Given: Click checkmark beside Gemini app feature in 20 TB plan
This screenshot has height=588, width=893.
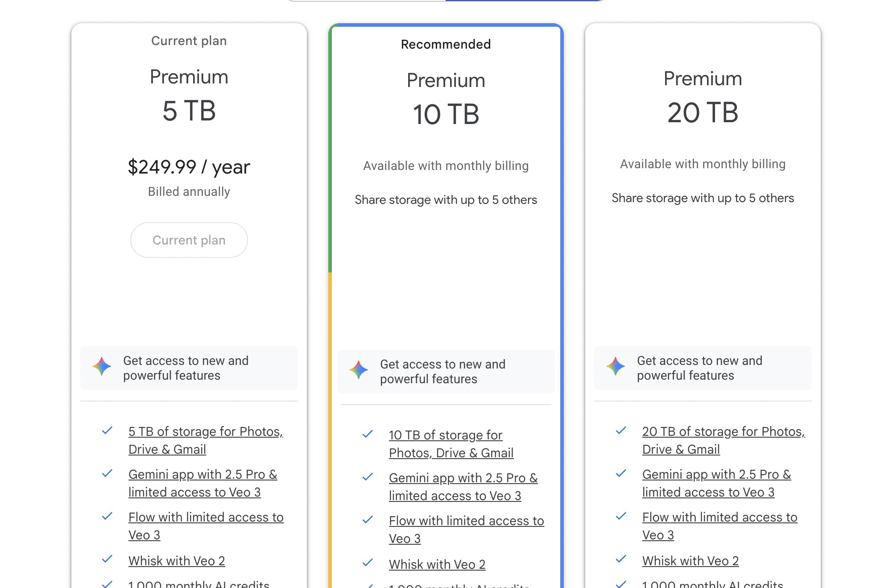Looking at the screenshot, I should 621,474.
